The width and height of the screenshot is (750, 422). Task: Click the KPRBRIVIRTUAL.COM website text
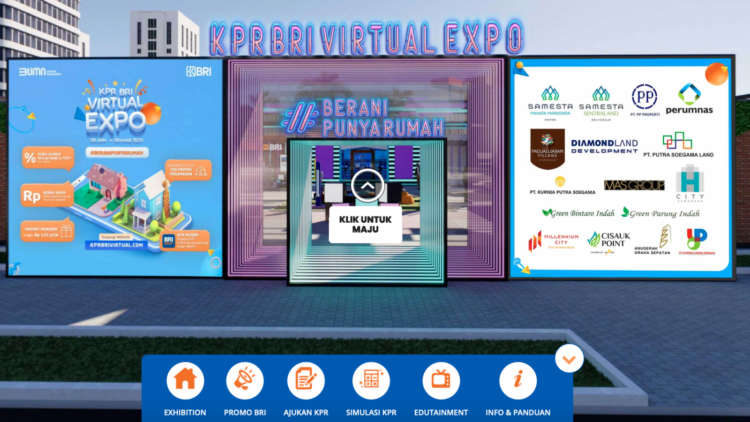click(x=117, y=244)
